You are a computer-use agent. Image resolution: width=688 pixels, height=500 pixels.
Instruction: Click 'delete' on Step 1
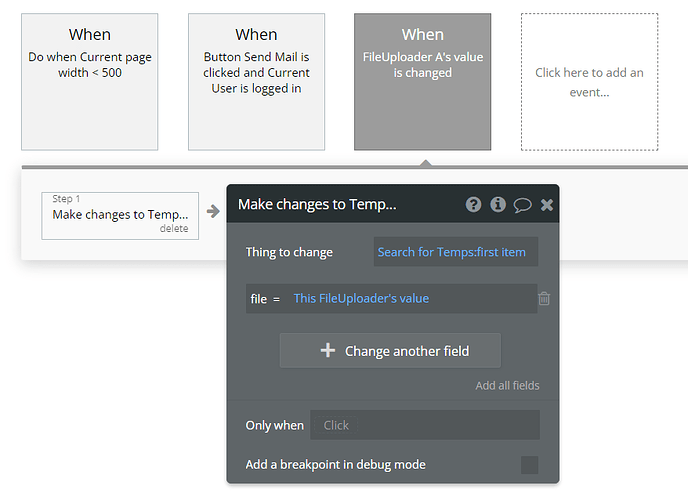pos(174,229)
